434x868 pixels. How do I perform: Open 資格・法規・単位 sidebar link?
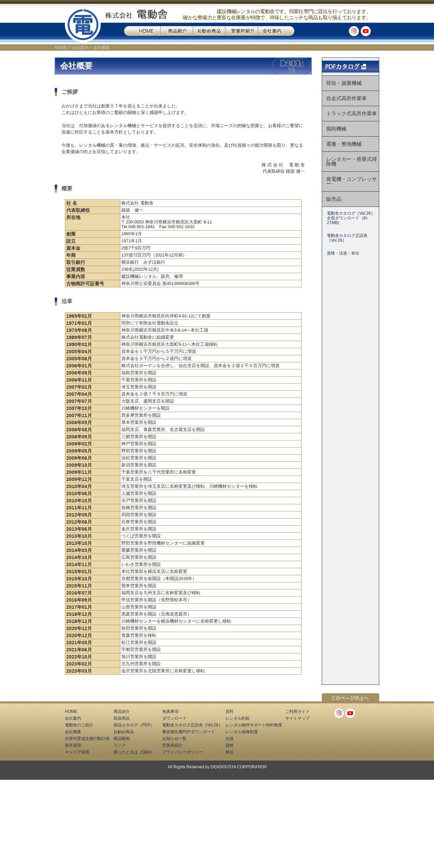(x=343, y=253)
